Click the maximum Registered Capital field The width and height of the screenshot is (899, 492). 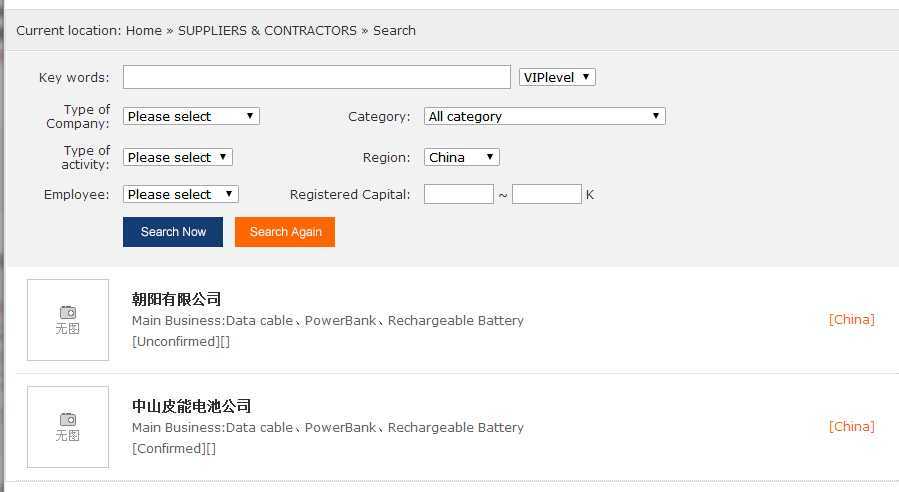pyautogui.click(x=546, y=194)
